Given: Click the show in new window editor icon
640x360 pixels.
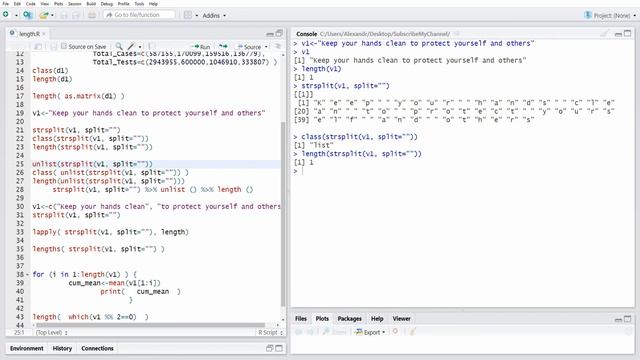Looking at the screenshot, I should pos(38,47).
